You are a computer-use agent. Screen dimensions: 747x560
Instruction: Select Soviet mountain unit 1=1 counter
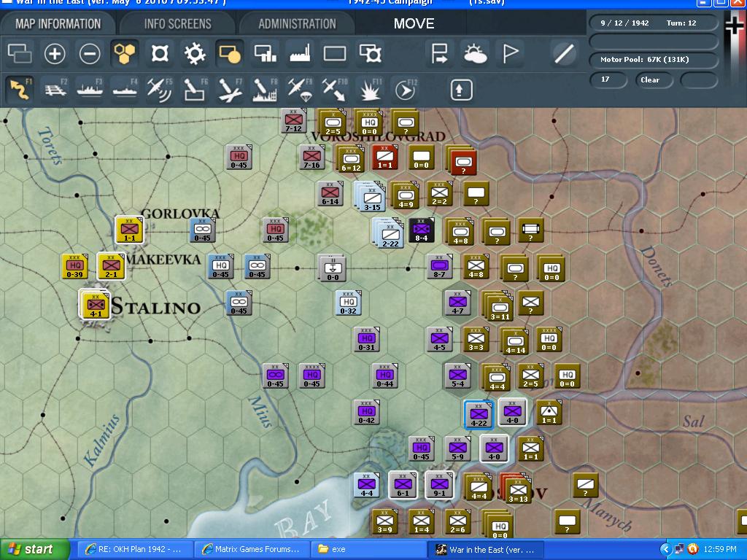pos(549,413)
